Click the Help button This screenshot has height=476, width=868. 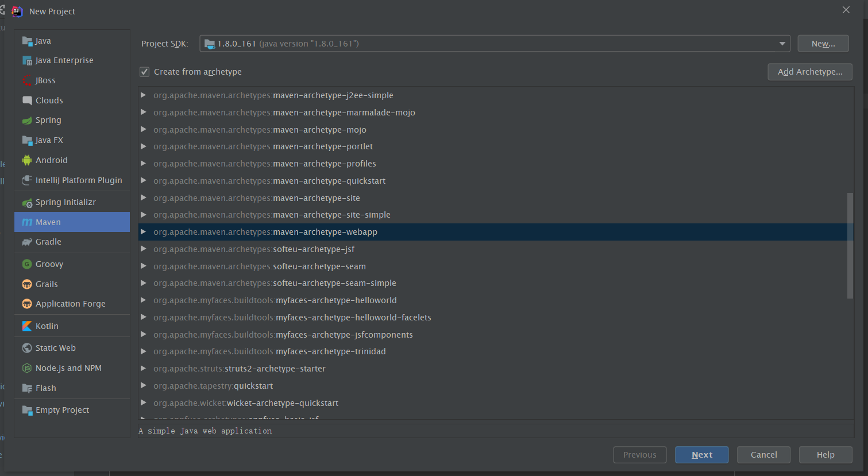pos(825,455)
